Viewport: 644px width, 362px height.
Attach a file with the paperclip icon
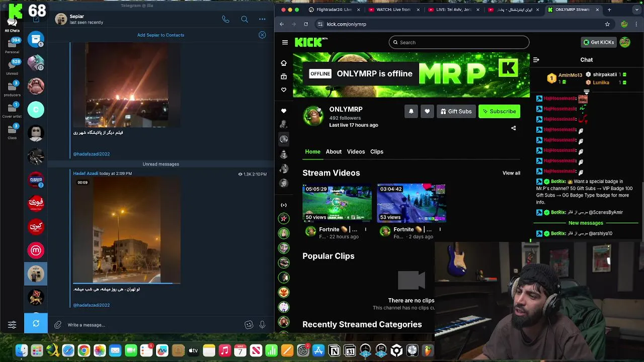click(x=58, y=325)
